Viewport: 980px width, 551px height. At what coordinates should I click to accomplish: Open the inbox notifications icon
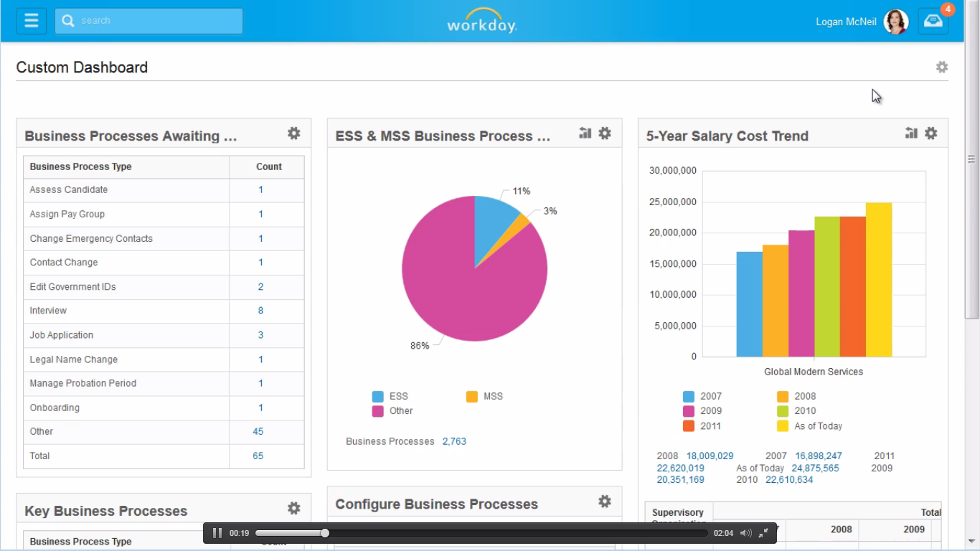pyautogui.click(x=933, y=22)
